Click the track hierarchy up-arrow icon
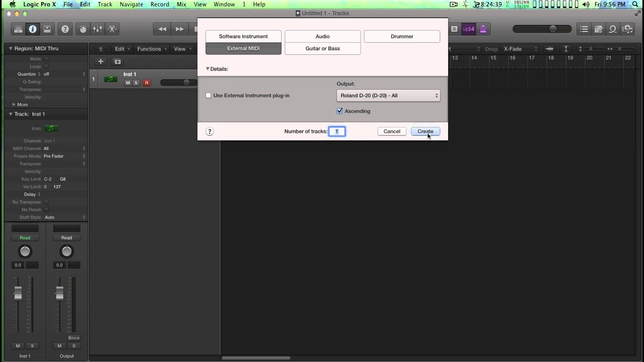Viewport: 644px width, 362px height. click(x=101, y=49)
